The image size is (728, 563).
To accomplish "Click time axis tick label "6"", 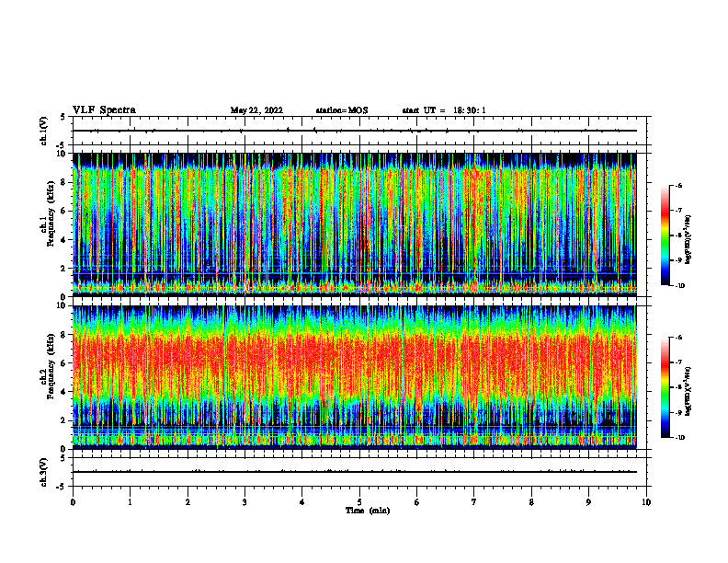I will (417, 502).
